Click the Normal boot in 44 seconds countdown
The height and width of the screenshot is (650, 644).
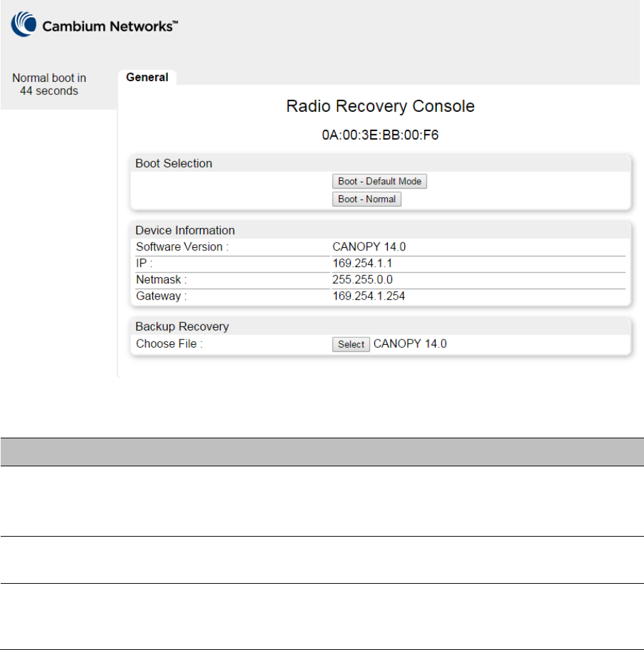pyautogui.click(x=49, y=84)
